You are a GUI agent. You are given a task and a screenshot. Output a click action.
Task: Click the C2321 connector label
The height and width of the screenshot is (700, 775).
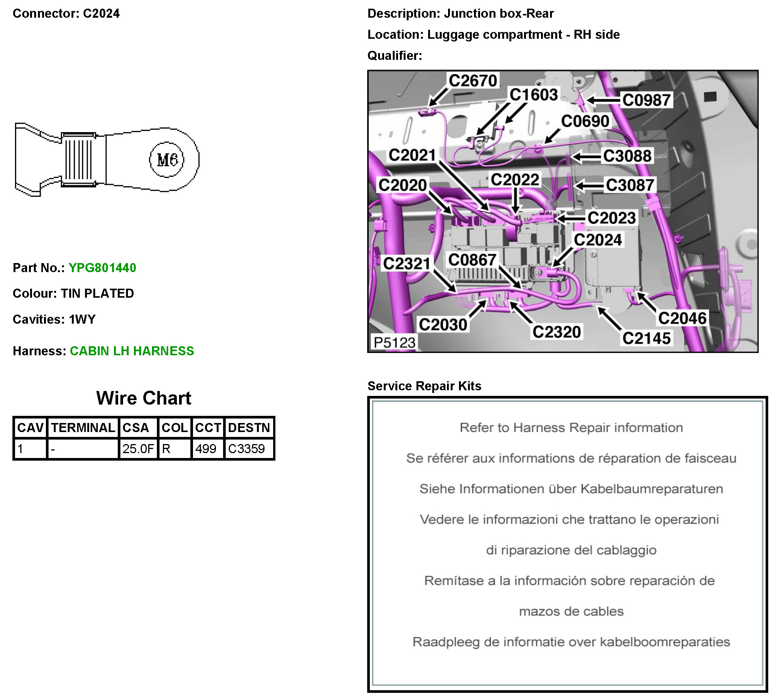(x=407, y=263)
